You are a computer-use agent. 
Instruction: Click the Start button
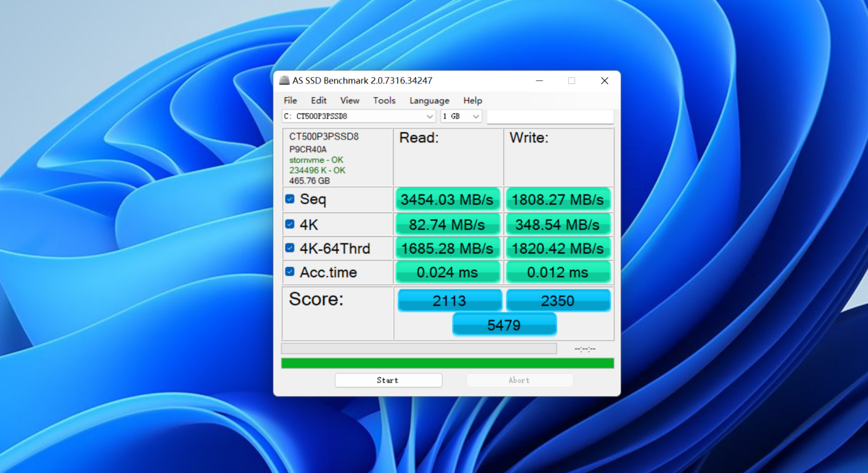point(388,380)
